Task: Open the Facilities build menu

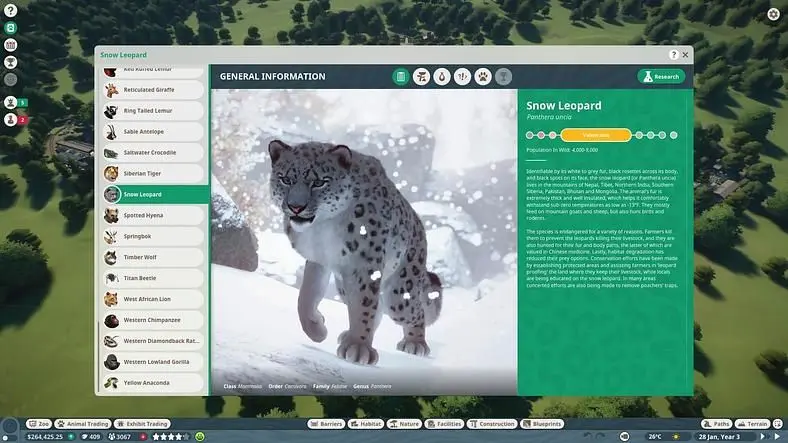Action: click(444, 424)
